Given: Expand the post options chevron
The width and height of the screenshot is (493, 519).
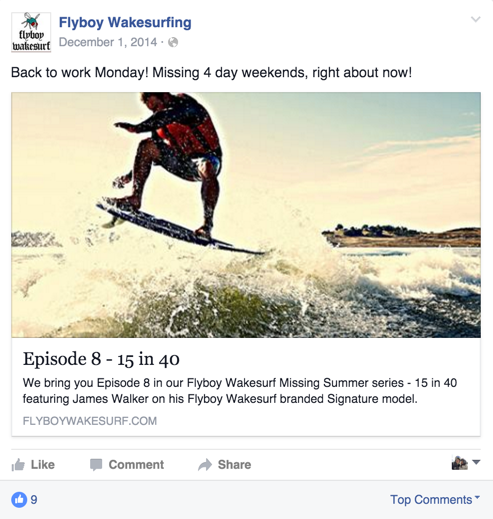Looking at the screenshot, I should click(x=475, y=19).
